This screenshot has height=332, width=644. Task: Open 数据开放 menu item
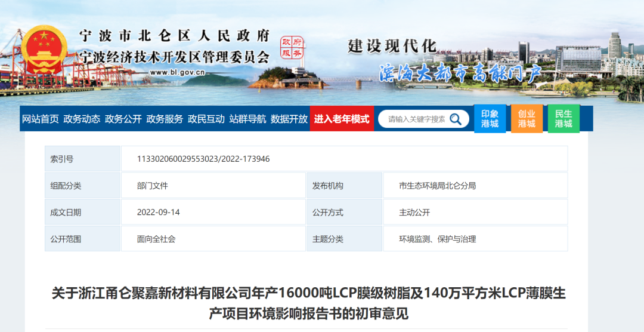coord(289,119)
